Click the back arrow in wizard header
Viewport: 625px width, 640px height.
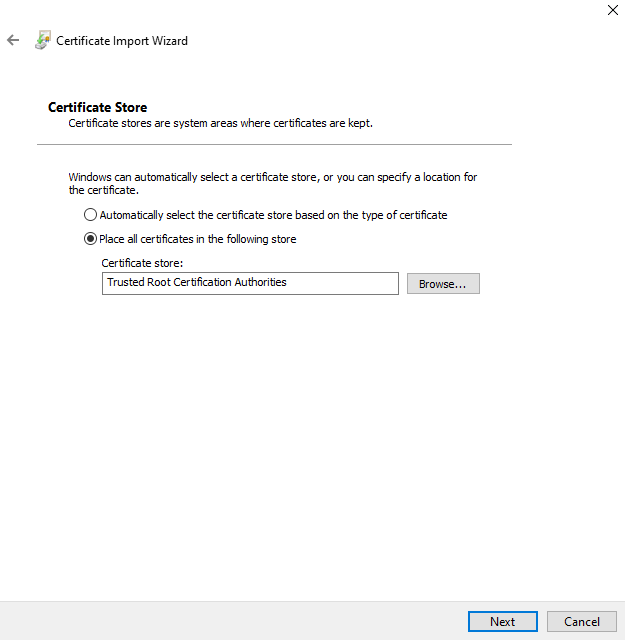(13, 41)
